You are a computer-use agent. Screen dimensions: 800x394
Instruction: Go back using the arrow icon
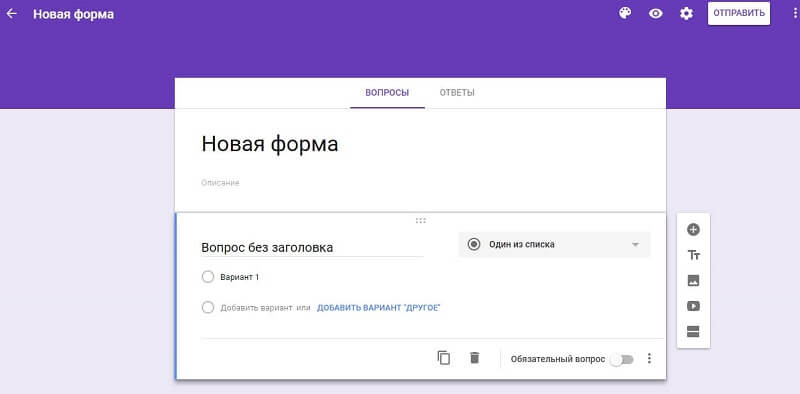click(x=11, y=14)
